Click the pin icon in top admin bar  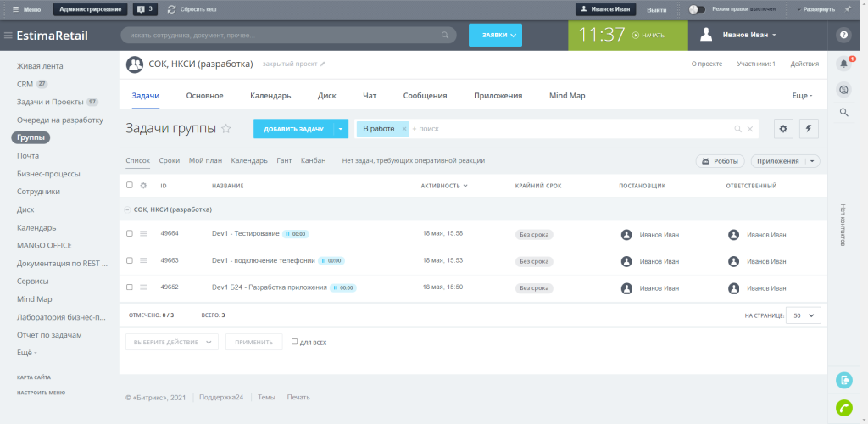pyautogui.click(x=848, y=9)
